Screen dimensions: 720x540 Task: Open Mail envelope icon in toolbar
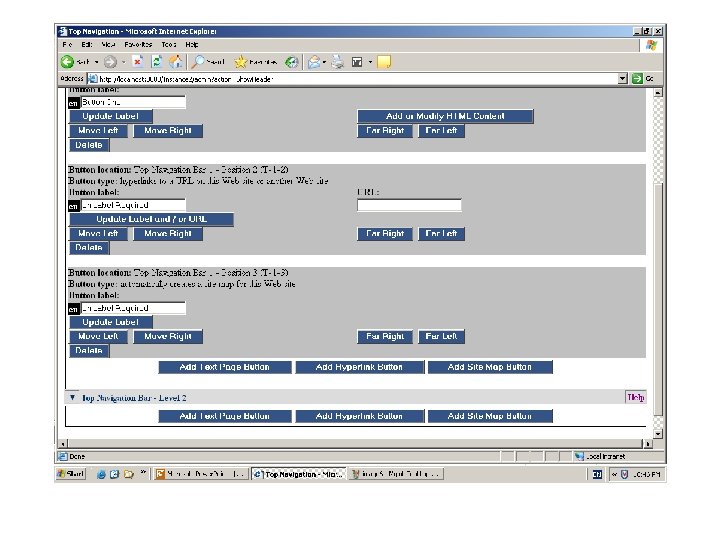(314, 62)
